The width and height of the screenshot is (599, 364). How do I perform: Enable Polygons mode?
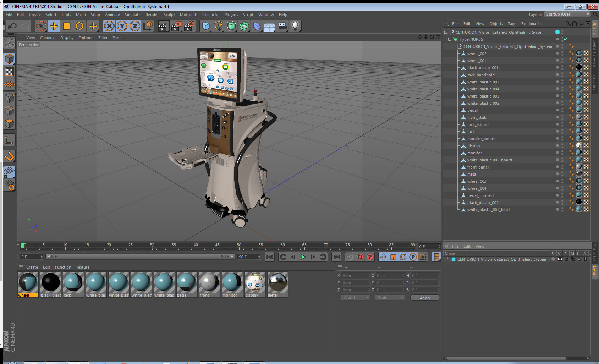(9, 123)
